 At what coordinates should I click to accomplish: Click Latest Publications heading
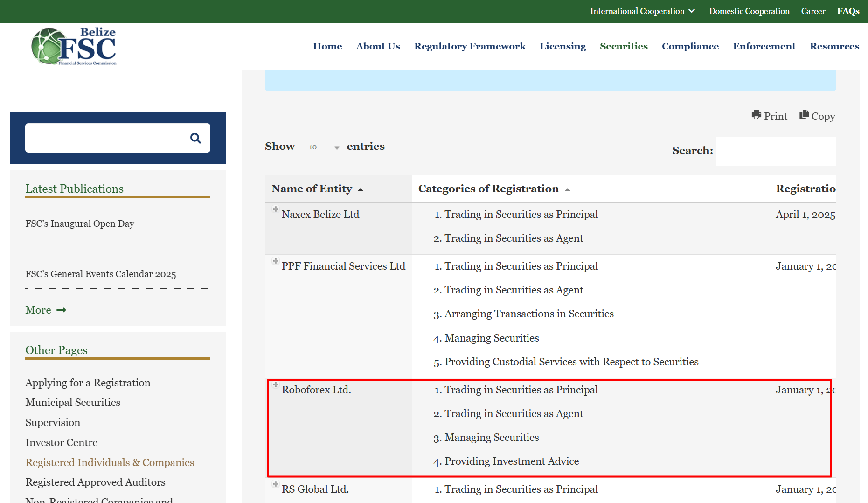pyautogui.click(x=74, y=189)
